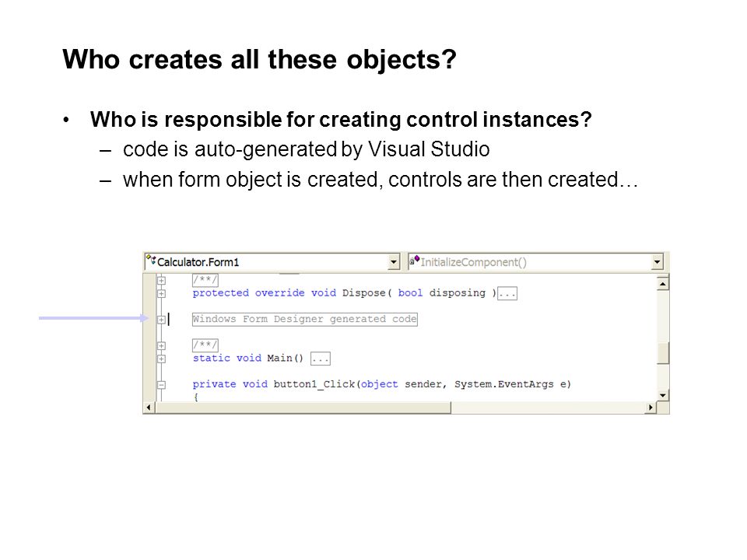Click the collapsed /**/ comment above Dispose
The image size is (747, 560).
(x=205, y=280)
